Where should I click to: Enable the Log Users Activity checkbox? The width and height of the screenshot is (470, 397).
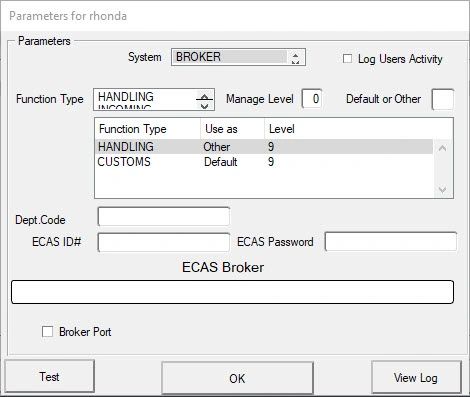coord(347,59)
